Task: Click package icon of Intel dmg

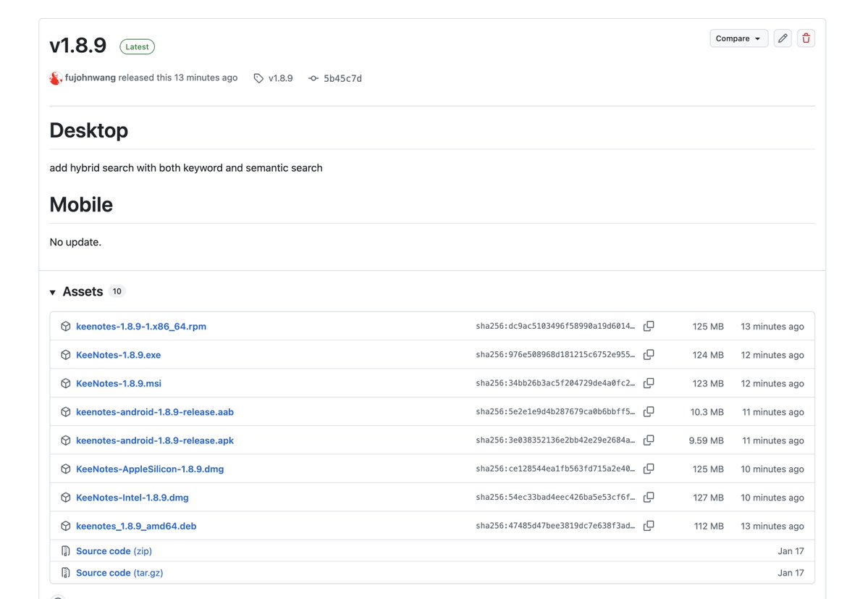Action: 66,497
